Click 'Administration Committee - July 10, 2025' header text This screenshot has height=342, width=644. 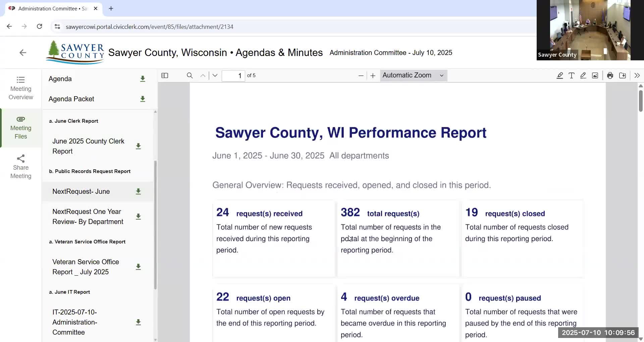tap(391, 53)
